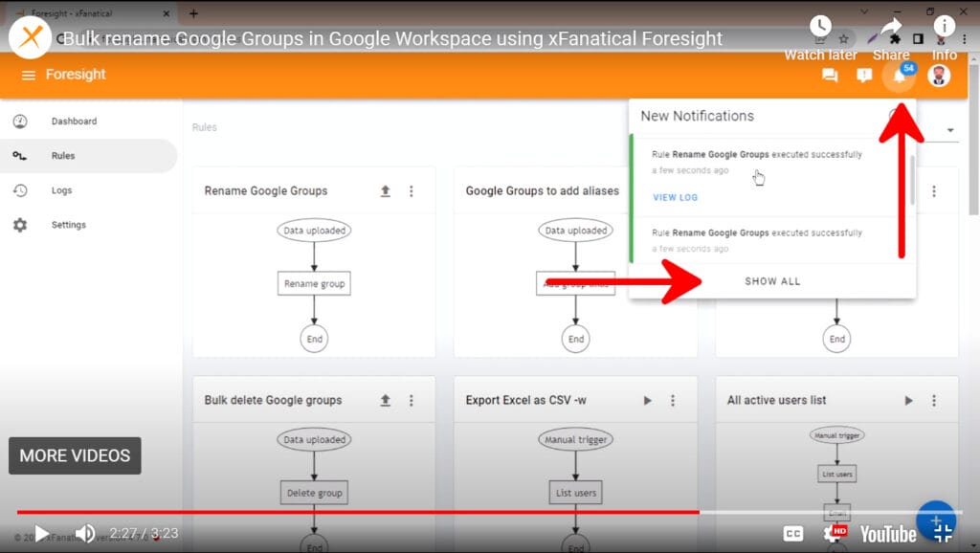Run the Export Excel as CSV rule
This screenshot has height=553, width=980.
(647, 400)
